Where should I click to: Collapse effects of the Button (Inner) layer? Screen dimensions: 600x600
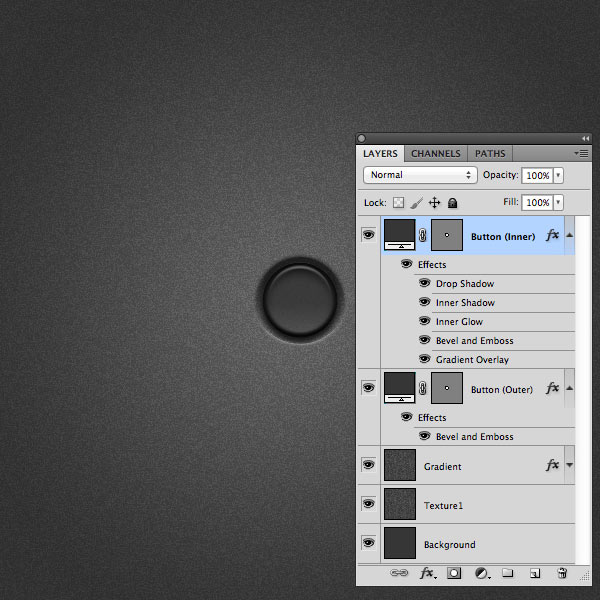coord(569,235)
